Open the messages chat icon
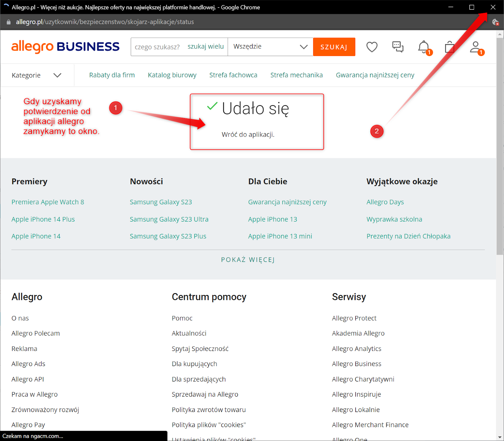This screenshot has height=441, width=504. coord(398,47)
